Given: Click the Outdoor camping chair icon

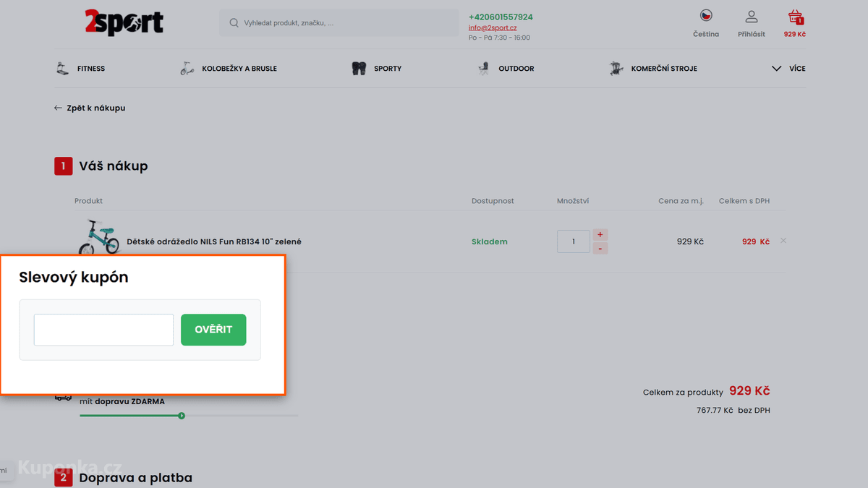Looking at the screenshot, I should click(x=483, y=69).
